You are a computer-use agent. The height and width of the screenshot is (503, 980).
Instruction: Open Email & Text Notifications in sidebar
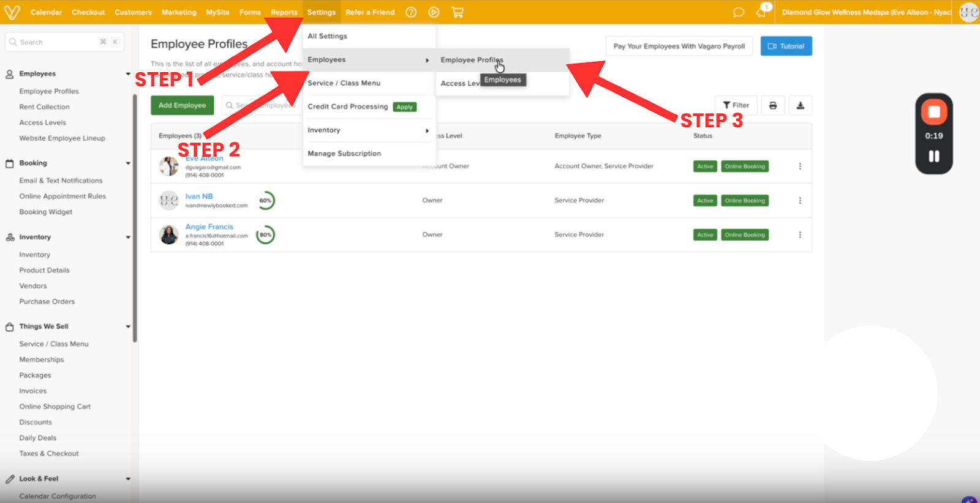click(x=61, y=181)
